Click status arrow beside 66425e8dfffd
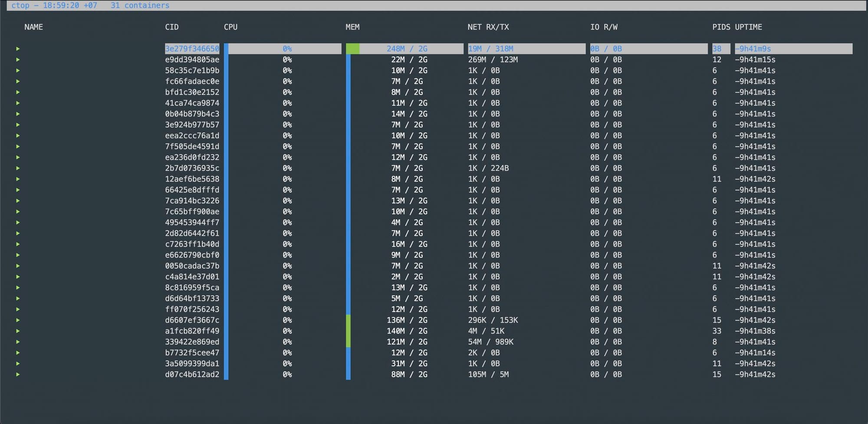This screenshot has height=424, width=868. (x=18, y=190)
